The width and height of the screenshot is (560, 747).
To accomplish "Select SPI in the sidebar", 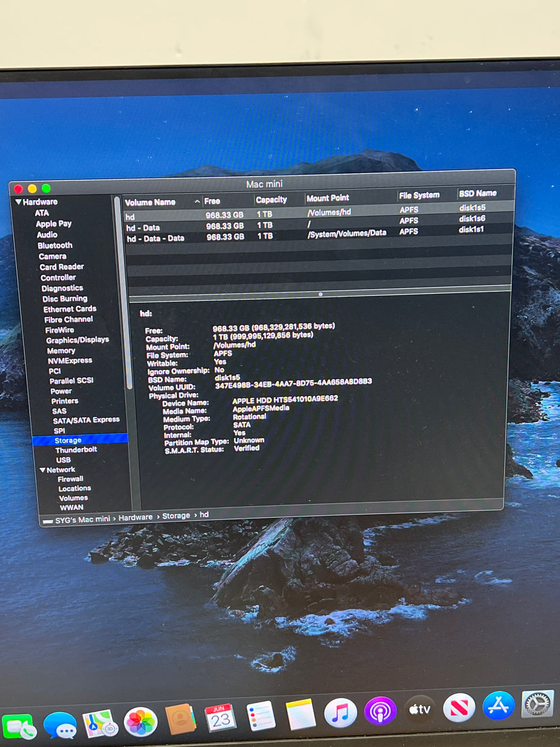I will coord(59,431).
